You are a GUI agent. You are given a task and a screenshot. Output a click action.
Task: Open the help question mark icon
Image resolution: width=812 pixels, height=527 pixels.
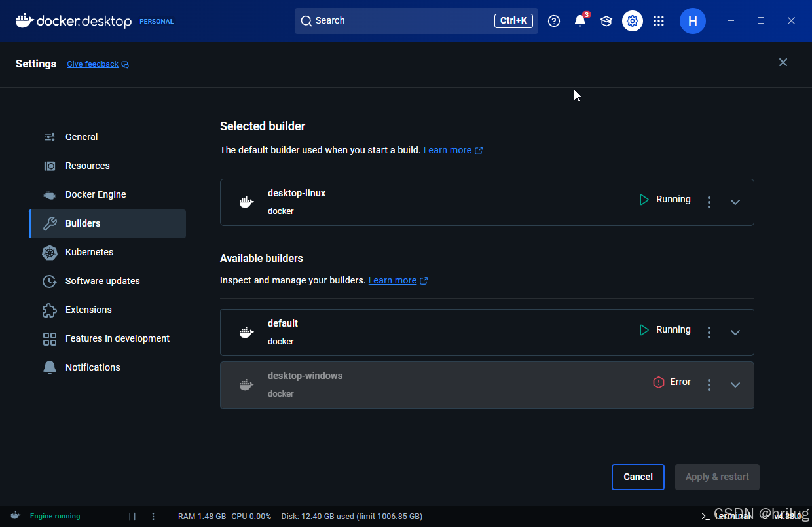tap(554, 21)
